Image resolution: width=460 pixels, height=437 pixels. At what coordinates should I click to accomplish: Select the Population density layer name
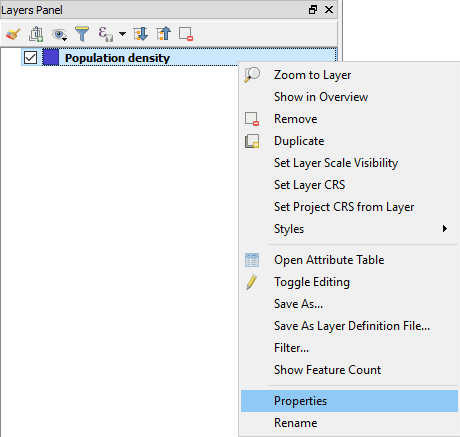coord(117,58)
